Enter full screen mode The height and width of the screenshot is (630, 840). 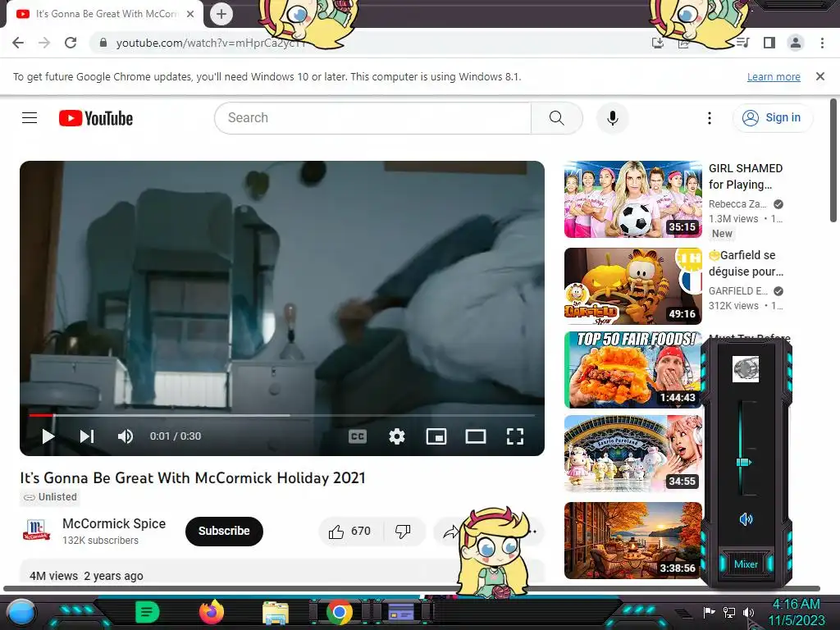point(515,436)
